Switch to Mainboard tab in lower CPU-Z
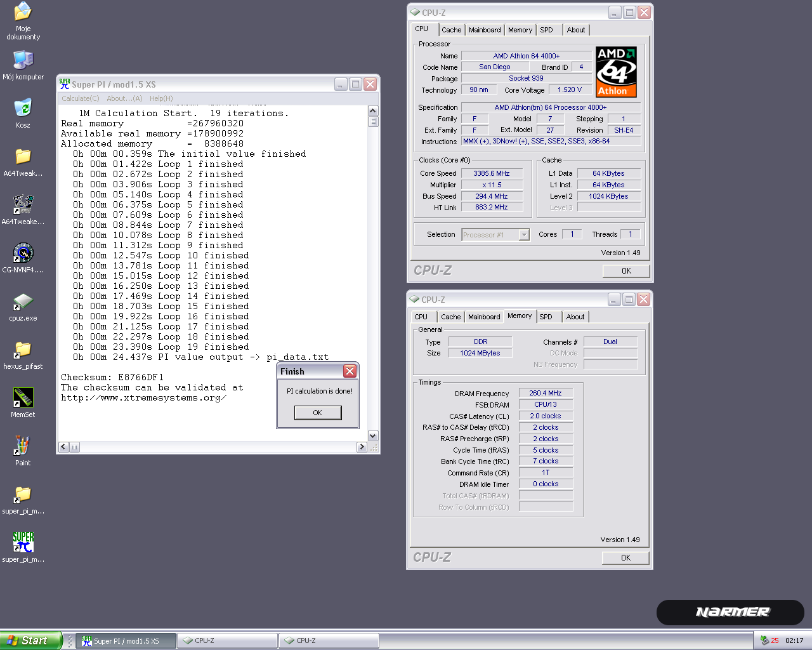This screenshot has width=812, height=650. (484, 317)
